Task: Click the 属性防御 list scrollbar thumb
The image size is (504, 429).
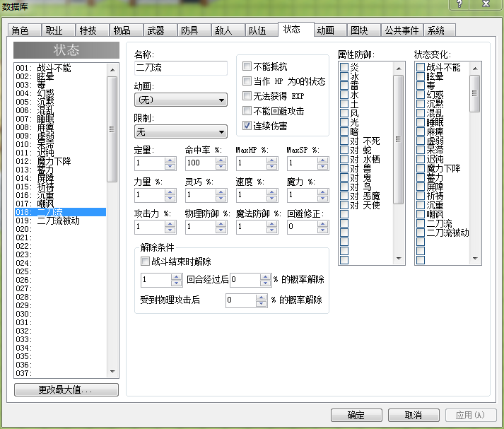Action: [399, 139]
